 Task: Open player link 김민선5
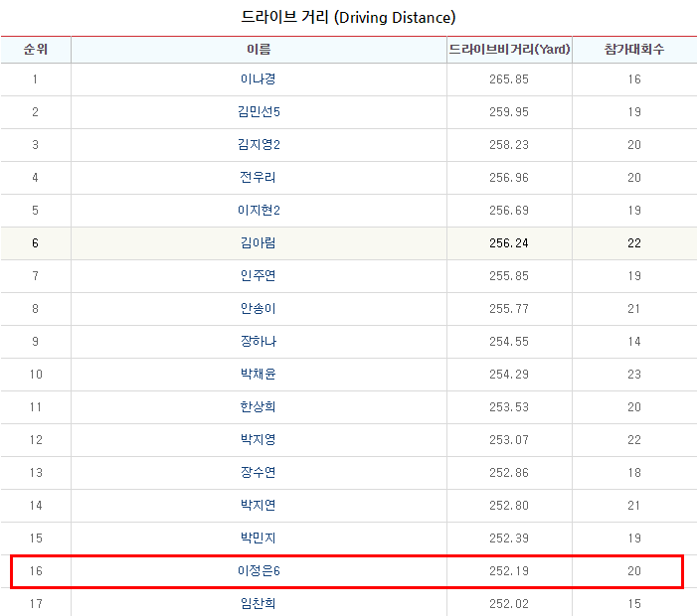coord(259,112)
